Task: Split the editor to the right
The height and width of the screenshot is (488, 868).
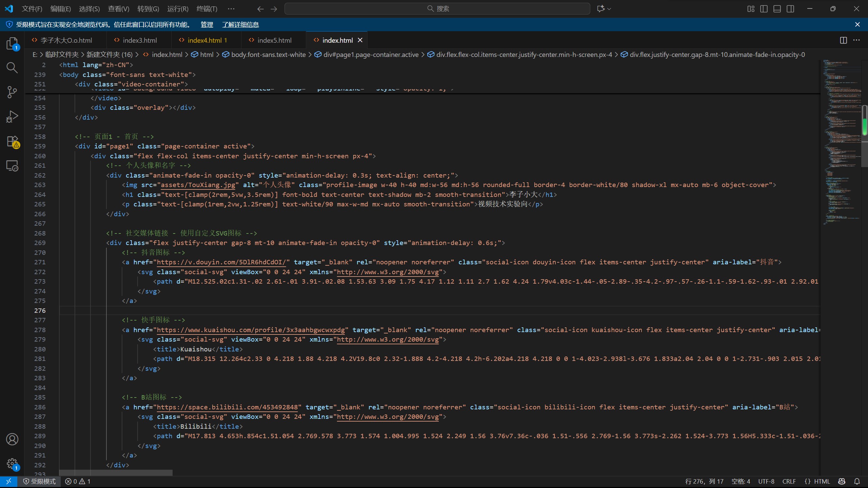Action: (843, 40)
